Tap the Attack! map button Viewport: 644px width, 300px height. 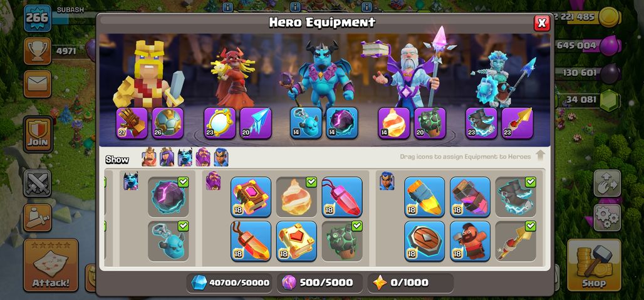pyautogui.click(x=51, y=265)
